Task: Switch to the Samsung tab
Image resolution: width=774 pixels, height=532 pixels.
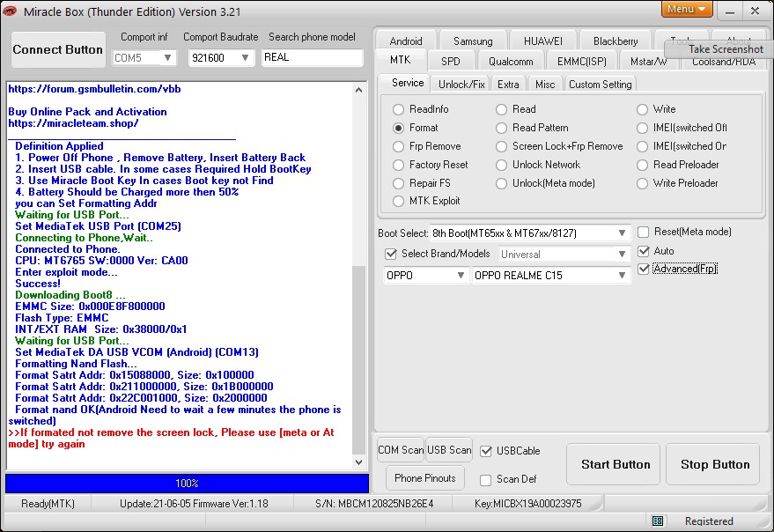Action: tap(473, 41)
